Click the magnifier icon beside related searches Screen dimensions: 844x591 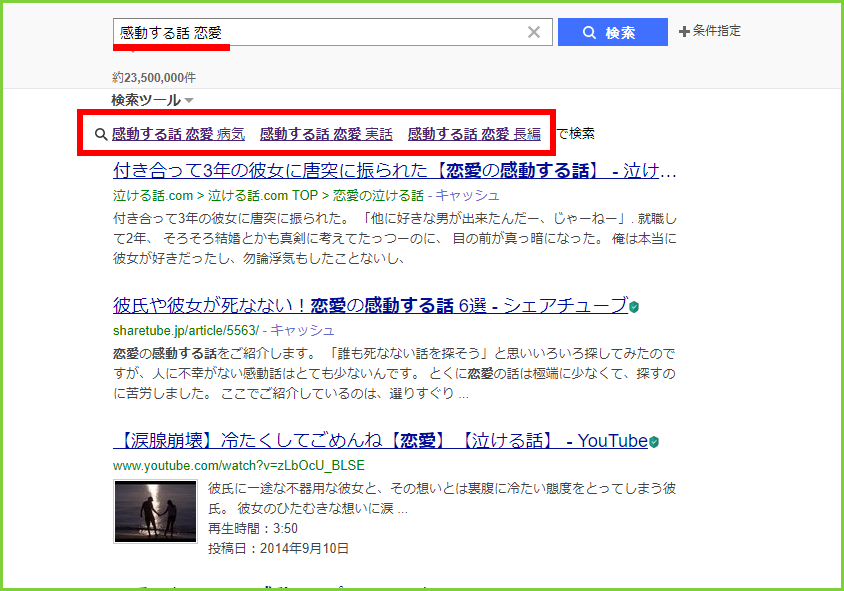[x=100, y=134]
